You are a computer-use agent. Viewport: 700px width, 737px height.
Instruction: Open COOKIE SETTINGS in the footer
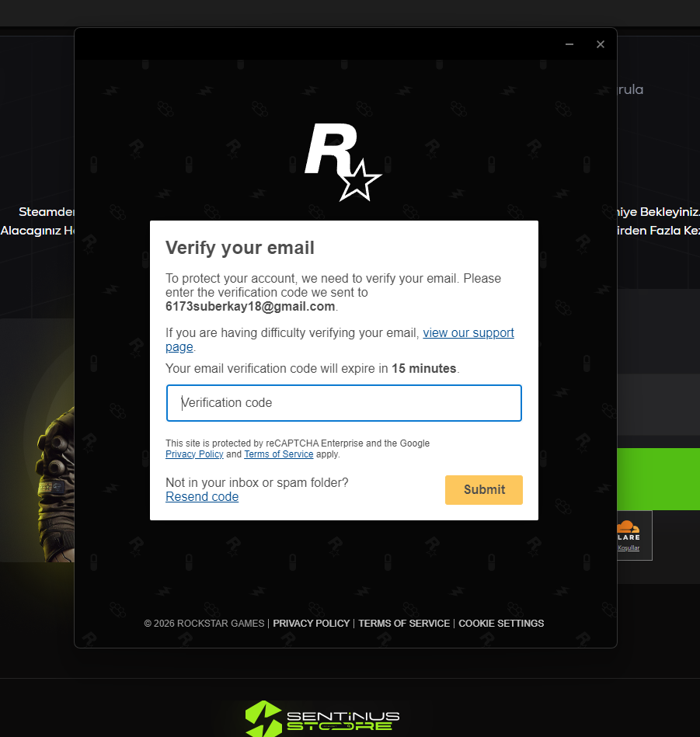pyautogui.click(x=501, y=624)
